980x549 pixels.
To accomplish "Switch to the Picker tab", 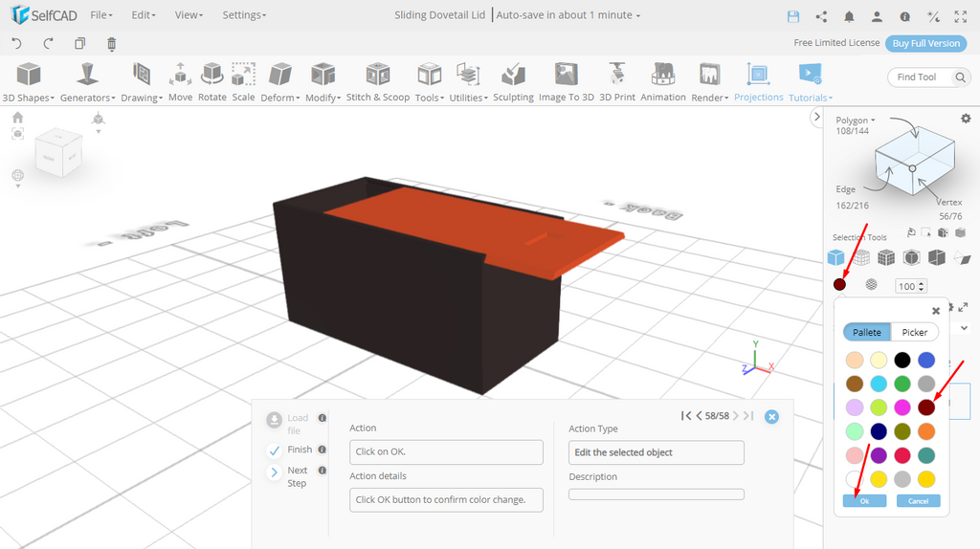I will pos(914,332).
